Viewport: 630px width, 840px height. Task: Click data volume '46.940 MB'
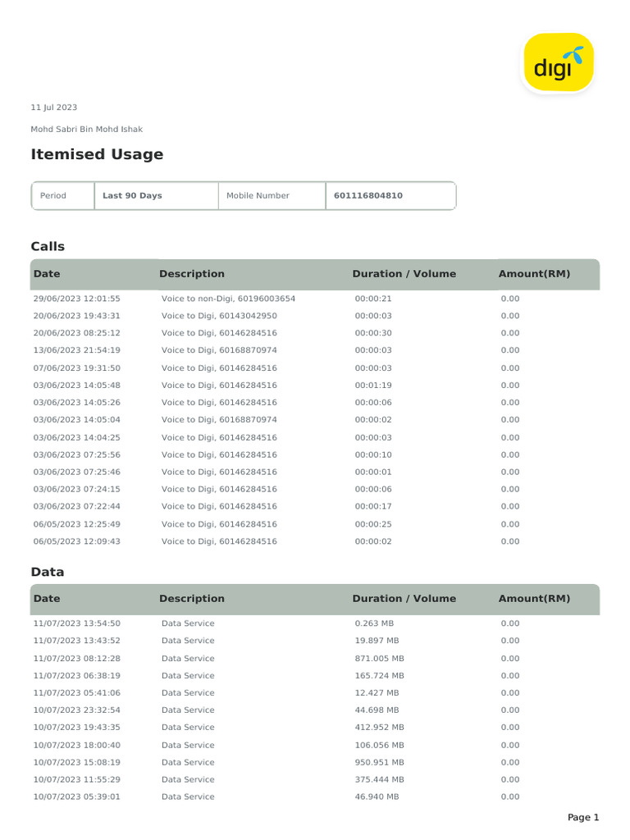[377, 797]
